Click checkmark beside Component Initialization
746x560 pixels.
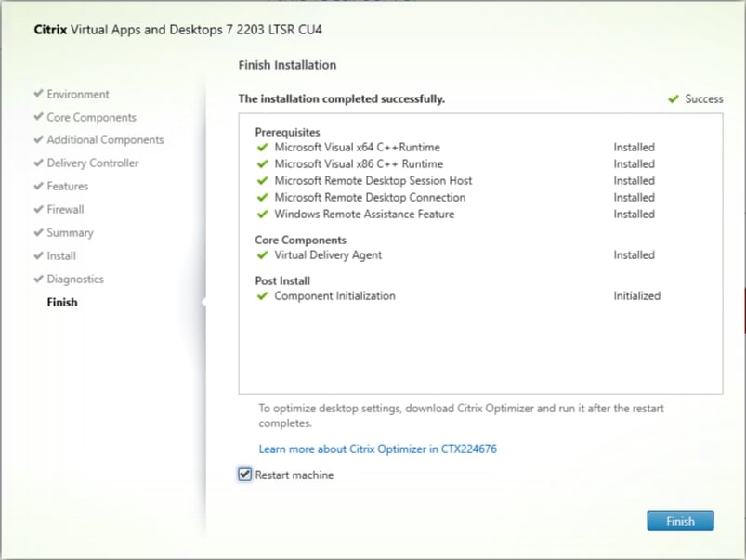click(263, 296)
